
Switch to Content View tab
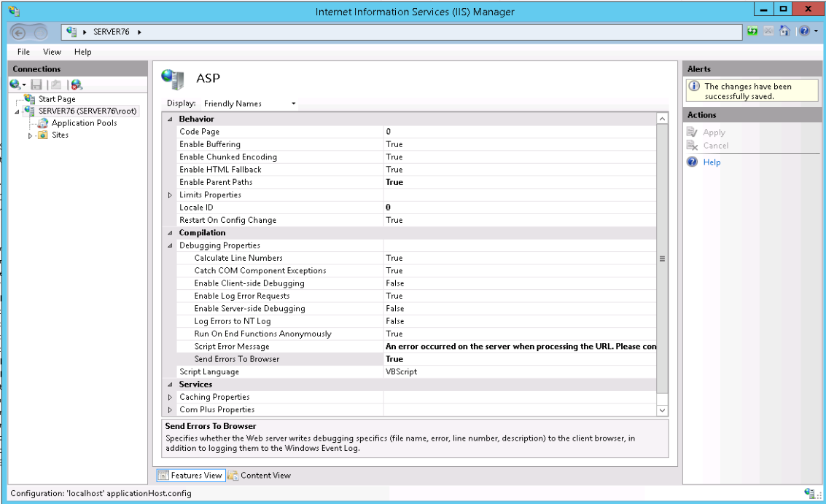pyautogui.click(x=260, y=475)
